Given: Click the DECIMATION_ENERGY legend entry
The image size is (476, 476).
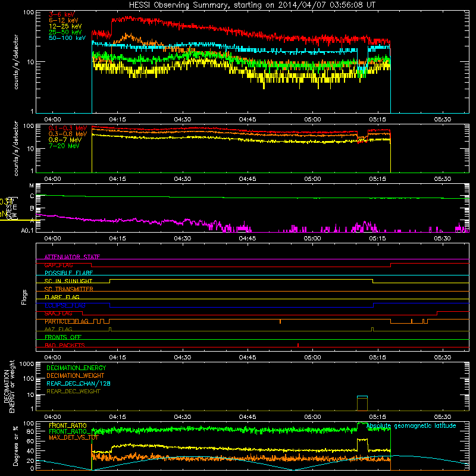Looking at the screenshot, I should (x=76, y=368).
